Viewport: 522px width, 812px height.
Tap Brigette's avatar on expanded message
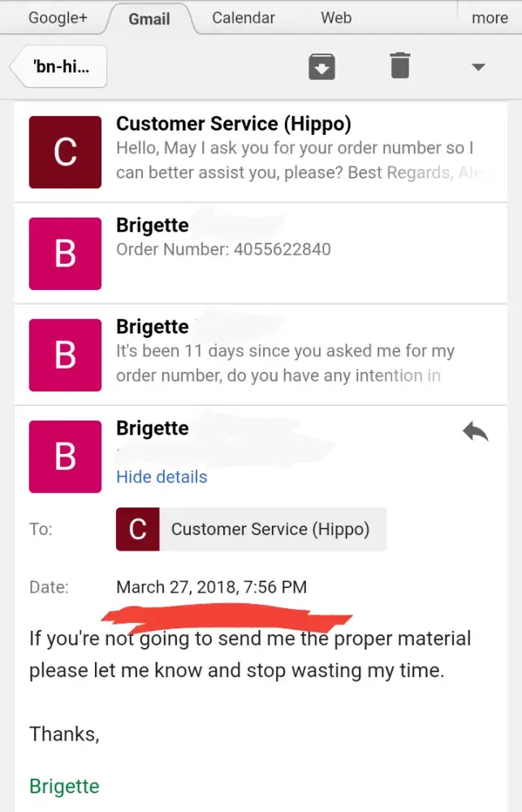pyautogui.click(x=65, y=456)
